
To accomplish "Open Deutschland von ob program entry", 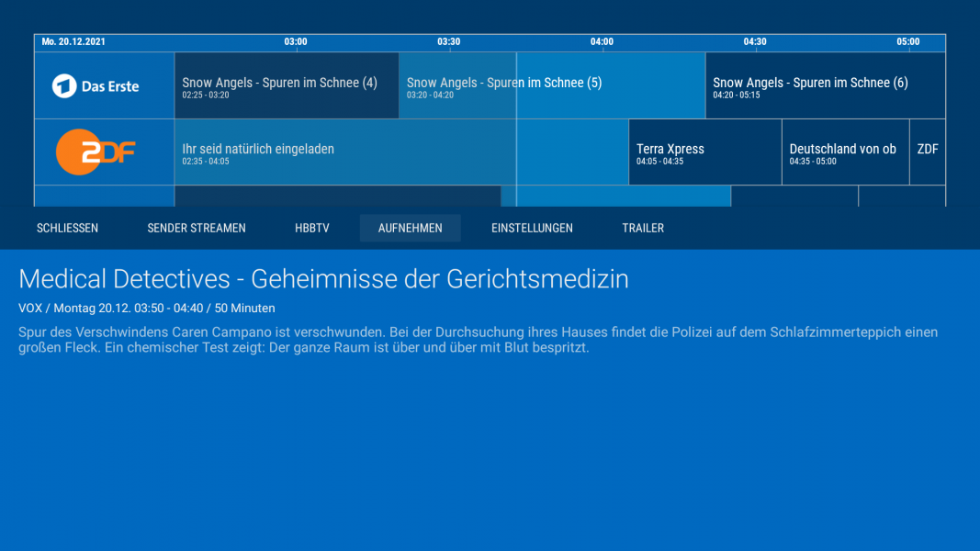I will (x=841, y=152).
